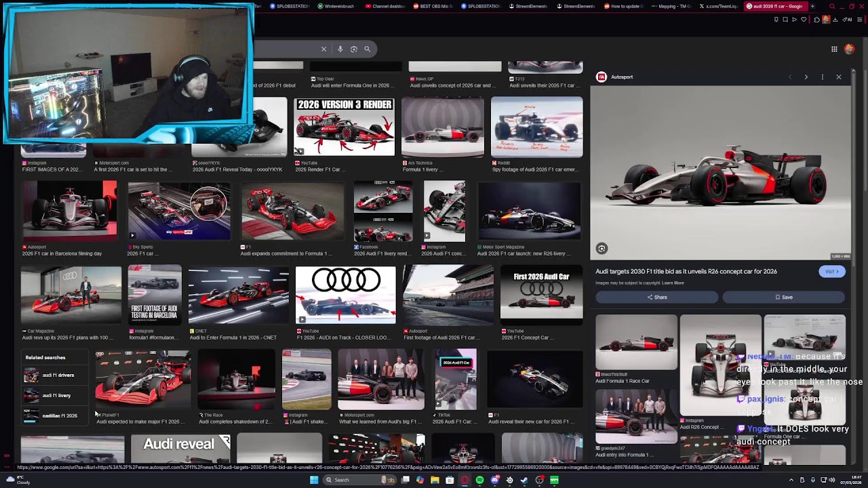Open a new browser tab
The width and height of the screenshot is (868, 488).
click(x=812, y=6)
